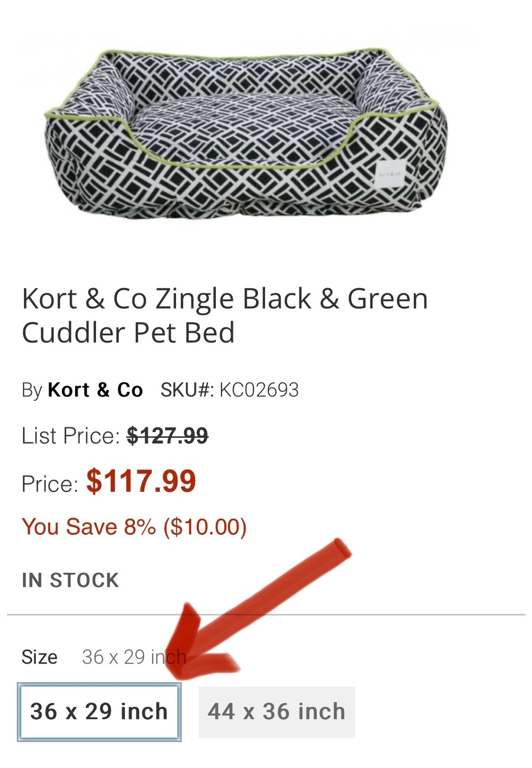
Task: Click the Cuddler Pet Bed product title
Action: (x=224, y=315)
